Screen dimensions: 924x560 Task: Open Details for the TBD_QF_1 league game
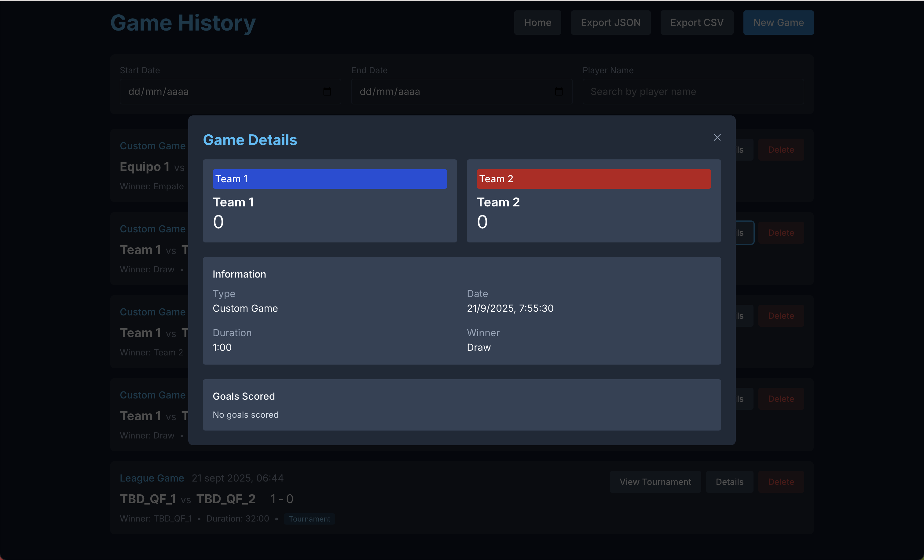click(729, 482)
